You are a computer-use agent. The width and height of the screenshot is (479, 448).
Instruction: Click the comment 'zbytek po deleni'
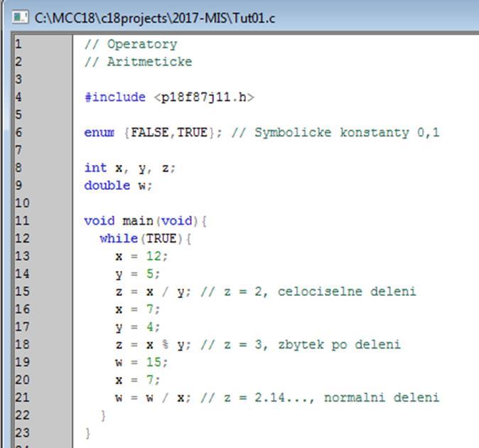coord(340,345)
